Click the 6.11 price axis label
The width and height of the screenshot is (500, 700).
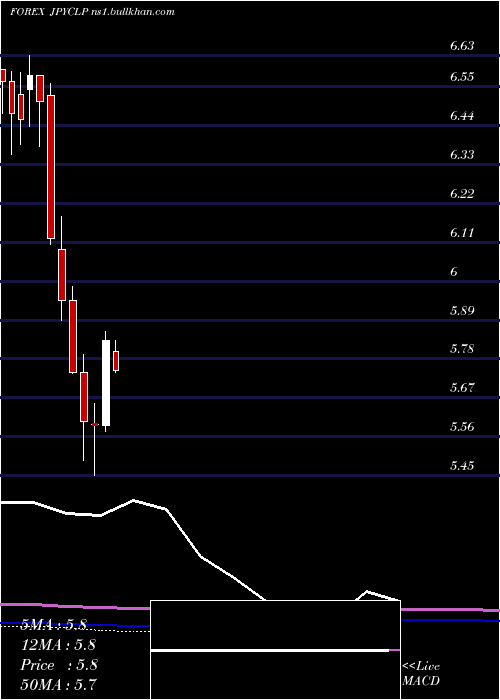pyautogui.click(x=462, y=233)
